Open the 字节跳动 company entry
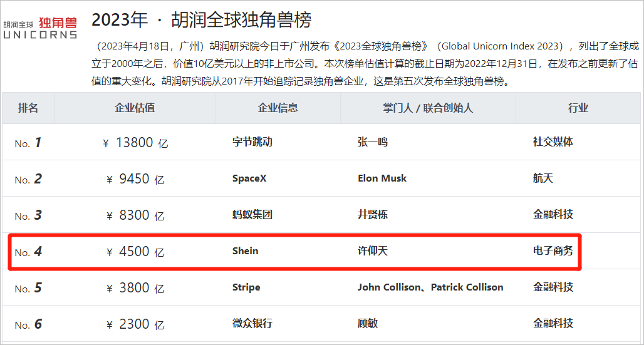Screen dimensions: 644x345 (252, 142)
